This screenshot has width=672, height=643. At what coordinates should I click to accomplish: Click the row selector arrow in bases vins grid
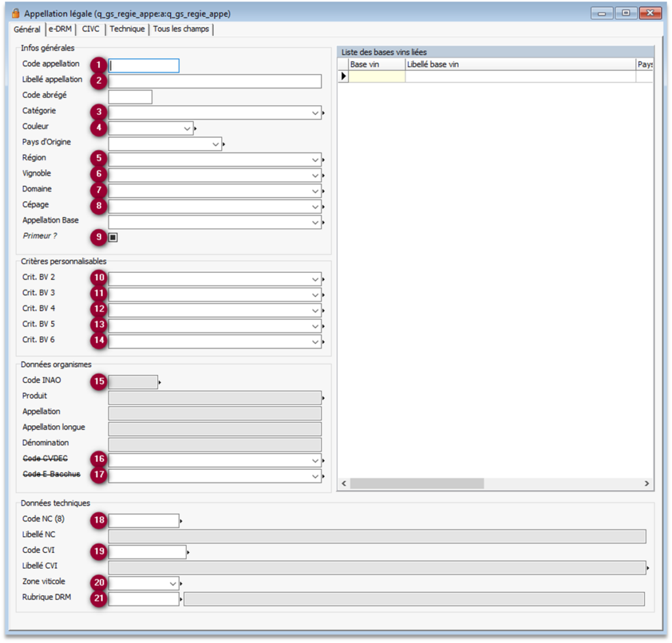point(343,76)
